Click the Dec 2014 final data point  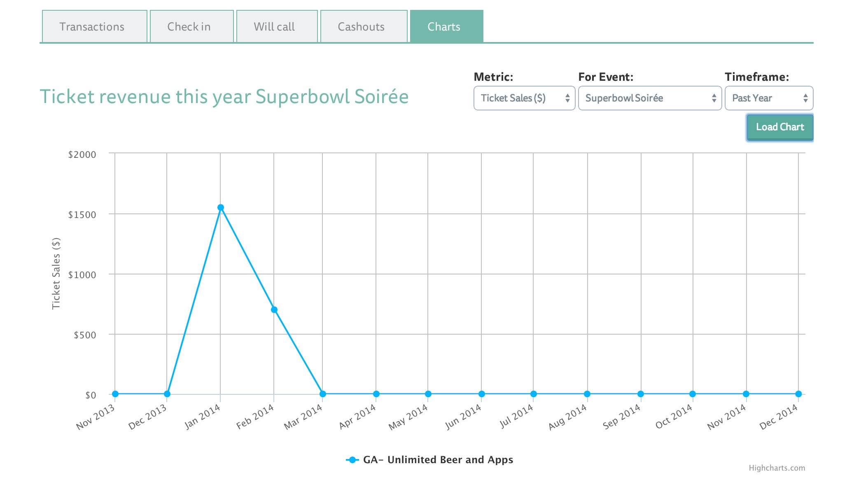pos(798,394)
